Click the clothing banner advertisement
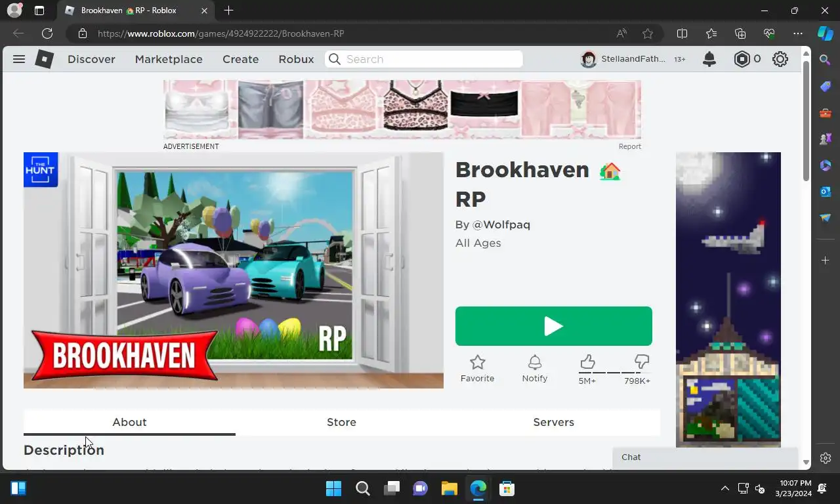The image size is (840, 504). pyautogui.click(x=402, y=110)
